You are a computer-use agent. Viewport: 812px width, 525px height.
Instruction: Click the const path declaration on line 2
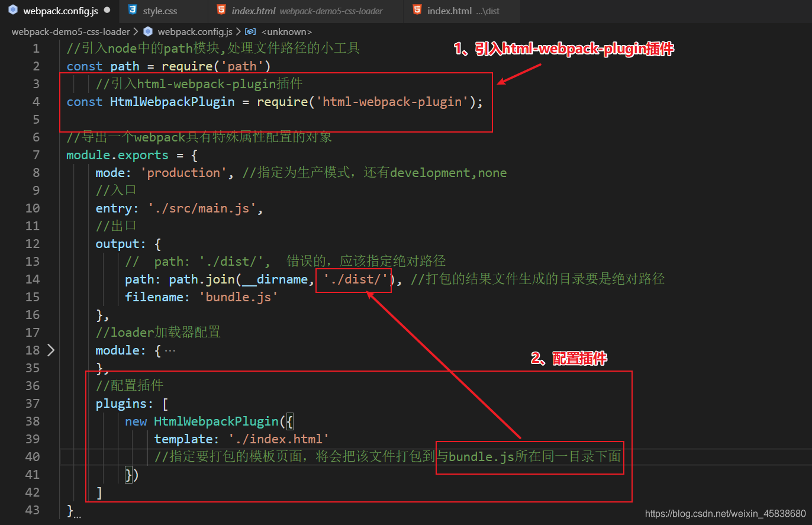pos(103,66)
